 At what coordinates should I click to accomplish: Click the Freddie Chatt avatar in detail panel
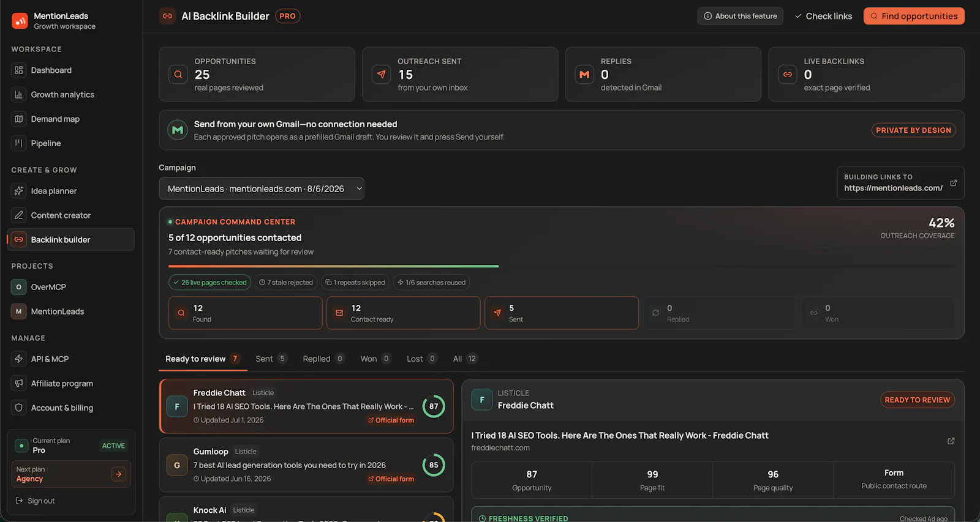tap(482, 400)
